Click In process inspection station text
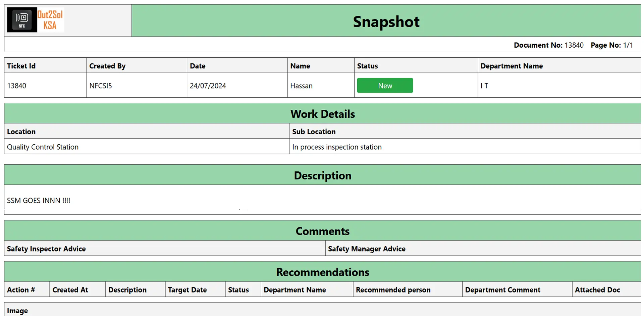644x316 pixels. point(337,147)
